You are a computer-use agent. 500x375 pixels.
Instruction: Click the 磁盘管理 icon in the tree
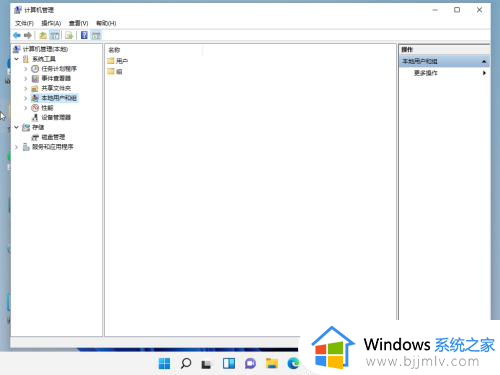pyautogui.click(x=35, y=137)
